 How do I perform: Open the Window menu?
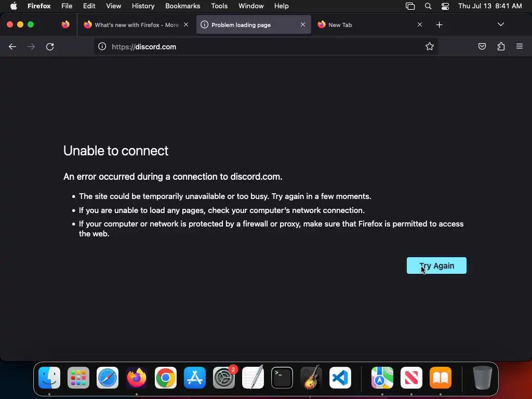(x=251, y=6)
